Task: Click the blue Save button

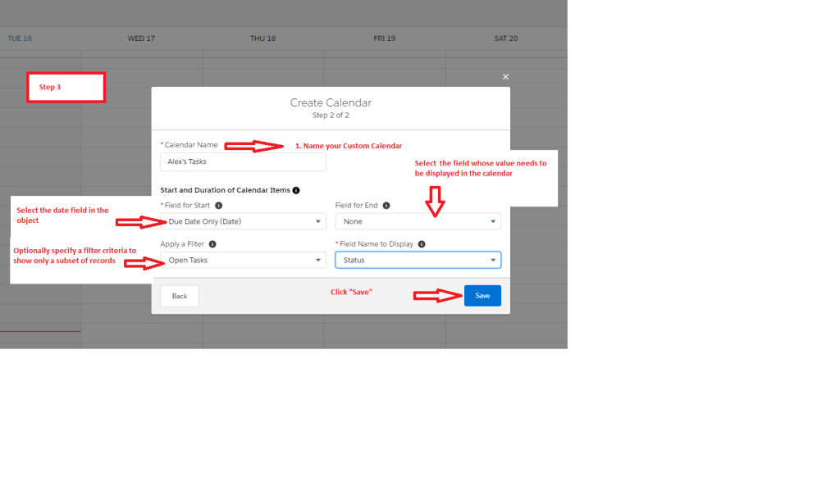Action: coord(482,296)
